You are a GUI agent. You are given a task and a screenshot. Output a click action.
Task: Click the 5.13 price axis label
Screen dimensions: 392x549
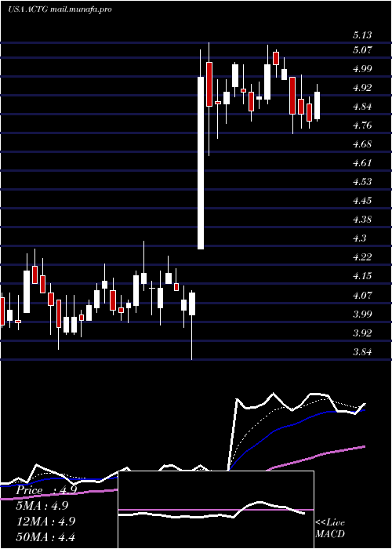point(362,35)
